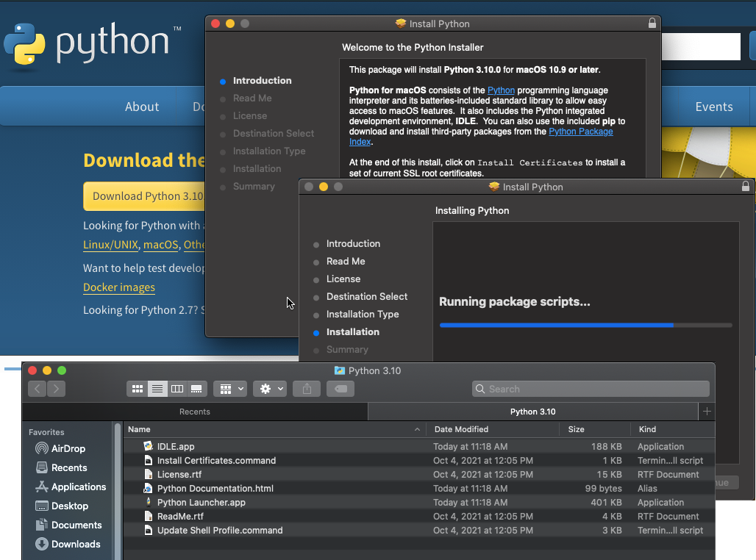756x560 pixels.
Task: Switch Finder to list view
Action: (x=157, y=389)
